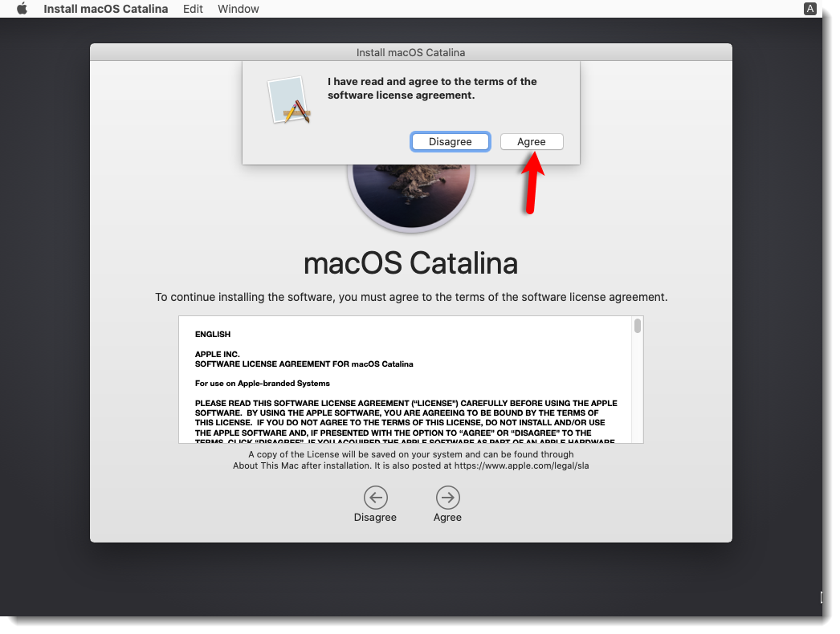
Task: Click the https://www.apple.com/legal/sla address text
Action: coord(521,465)
